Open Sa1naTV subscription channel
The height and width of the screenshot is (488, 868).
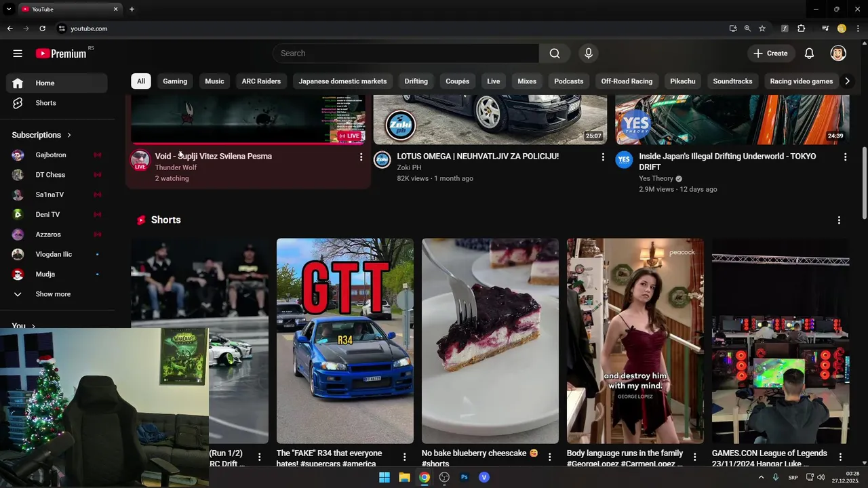(x=57, y=195)
